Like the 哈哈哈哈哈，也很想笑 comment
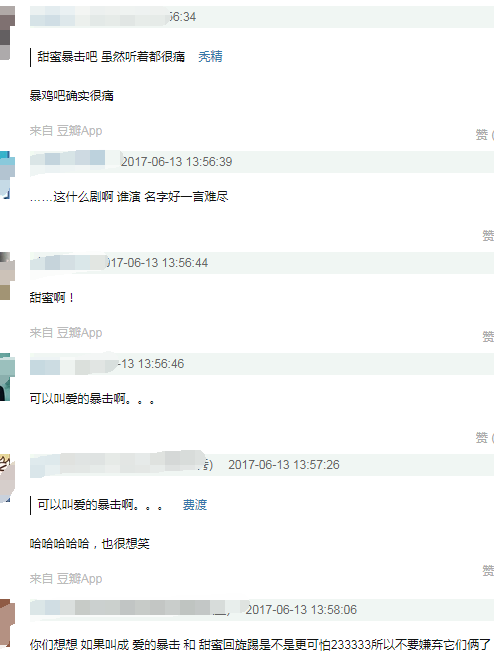 tap(488, 570)
